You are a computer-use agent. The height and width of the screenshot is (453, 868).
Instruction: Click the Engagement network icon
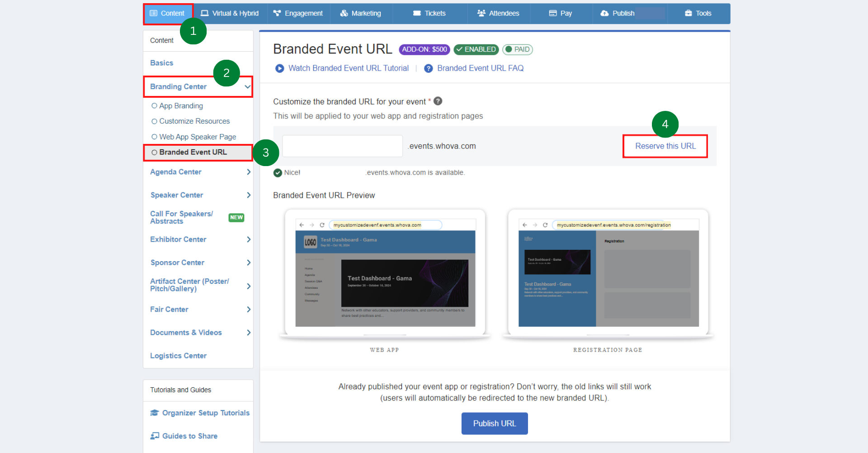coord(277,13)
